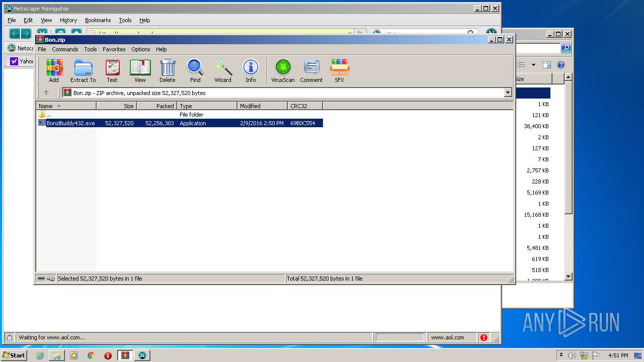
Task: Click the Add archive toolbar icon
Action: 54,70
